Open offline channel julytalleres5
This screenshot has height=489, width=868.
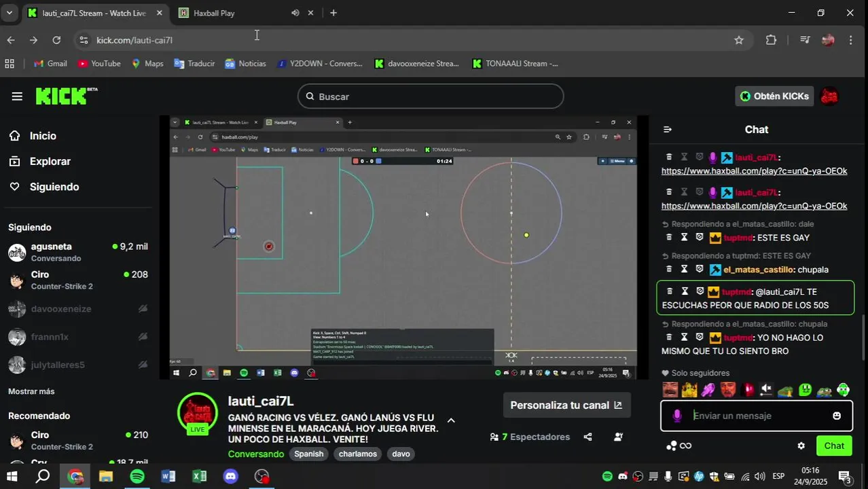77,365
